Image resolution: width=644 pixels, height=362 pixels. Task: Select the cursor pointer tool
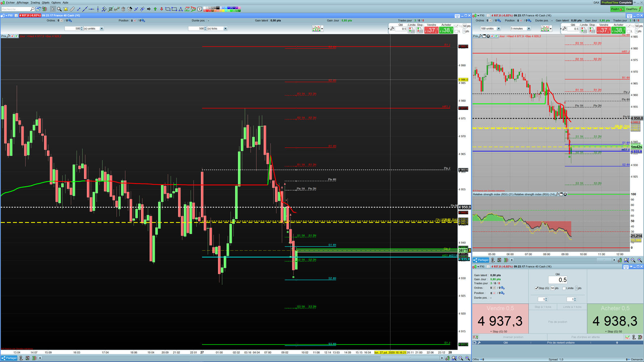tap(53, 9)
